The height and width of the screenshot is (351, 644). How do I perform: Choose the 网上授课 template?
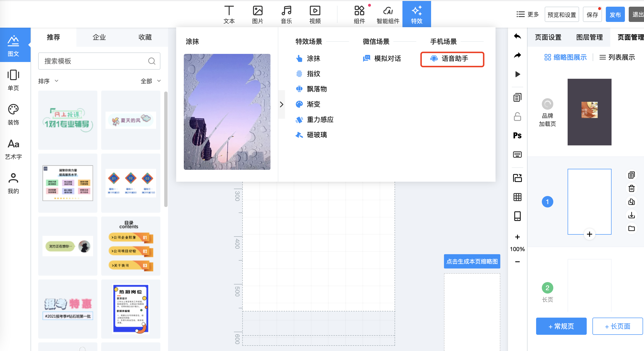click(x=68, y=120)
